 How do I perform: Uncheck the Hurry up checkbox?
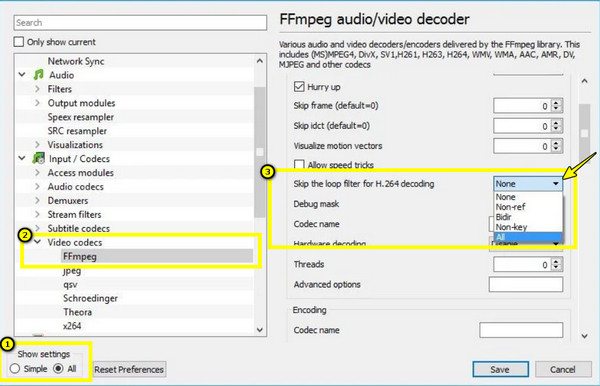pos(299,86)
